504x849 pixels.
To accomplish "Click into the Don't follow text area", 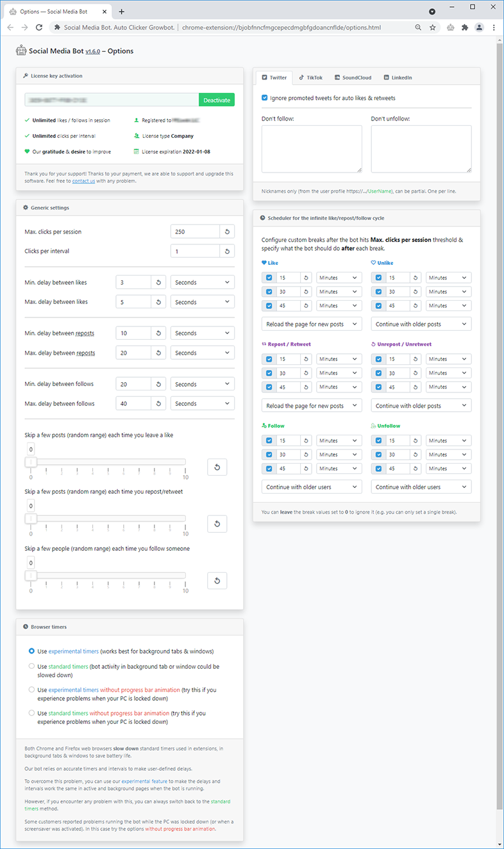I will tap(312, 149).
